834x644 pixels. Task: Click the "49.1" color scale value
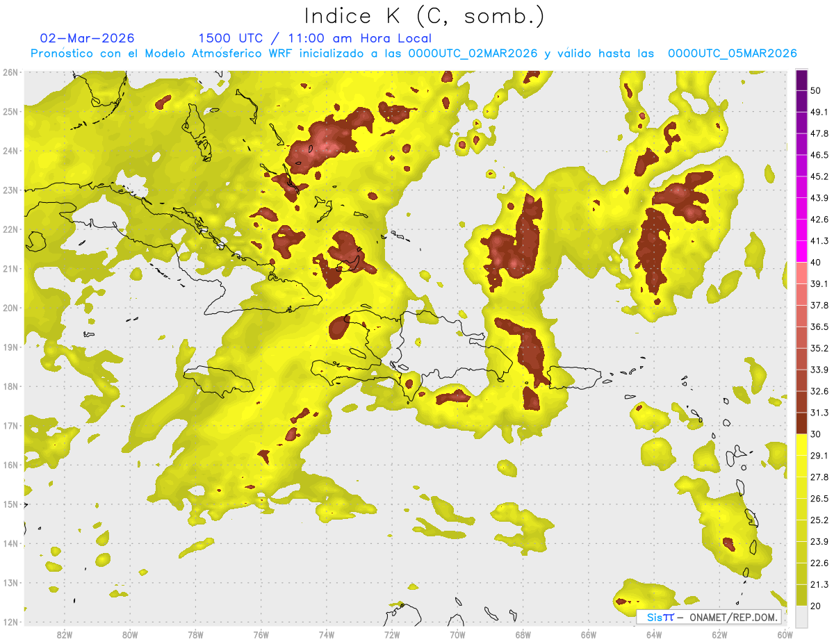819,113
